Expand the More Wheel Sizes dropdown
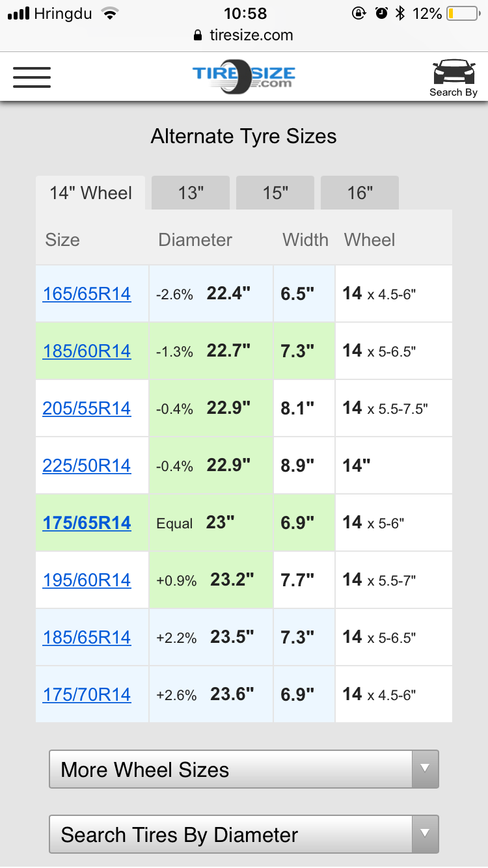This screenshot has height=868, width=488. 244,770
